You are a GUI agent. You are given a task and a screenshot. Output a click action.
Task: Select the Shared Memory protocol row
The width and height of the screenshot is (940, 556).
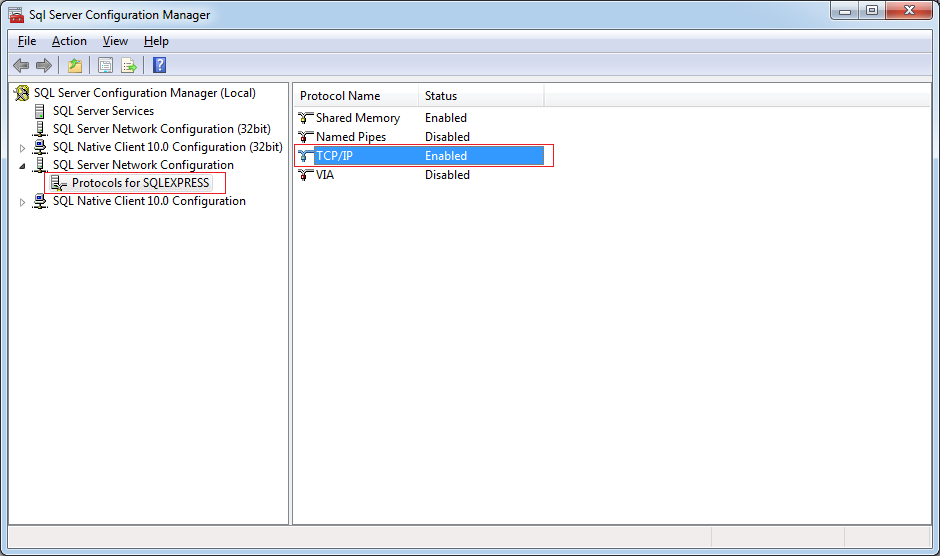click(x=419, y=118)
